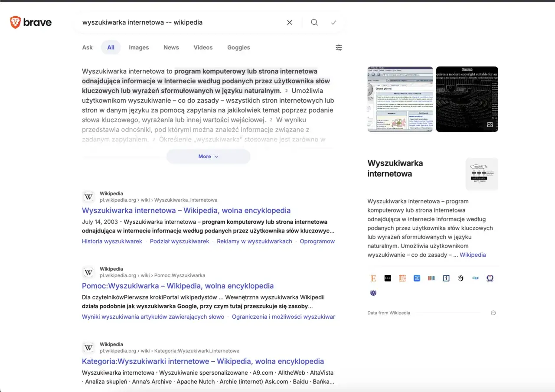This screenshot has height=392, width=555.
Task: Click the Kategoria:Wyszukiwarki_internetowe URL breadcrumb
Action: coord(170,351)
